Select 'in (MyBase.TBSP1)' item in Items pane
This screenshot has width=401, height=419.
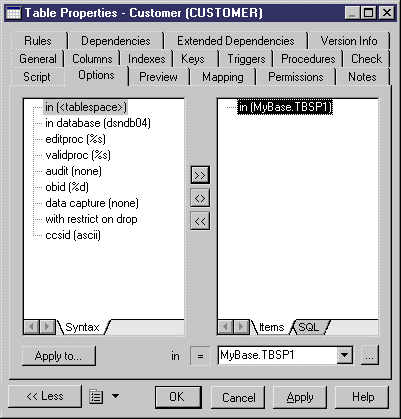click(x=285, y=107)
